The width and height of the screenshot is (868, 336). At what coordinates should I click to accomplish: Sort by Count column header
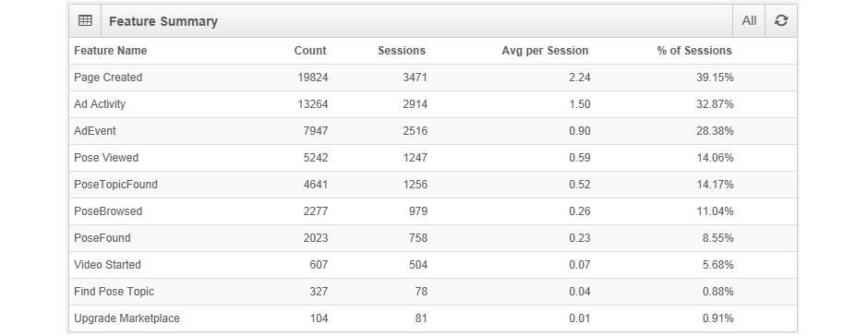pos(310,51)
